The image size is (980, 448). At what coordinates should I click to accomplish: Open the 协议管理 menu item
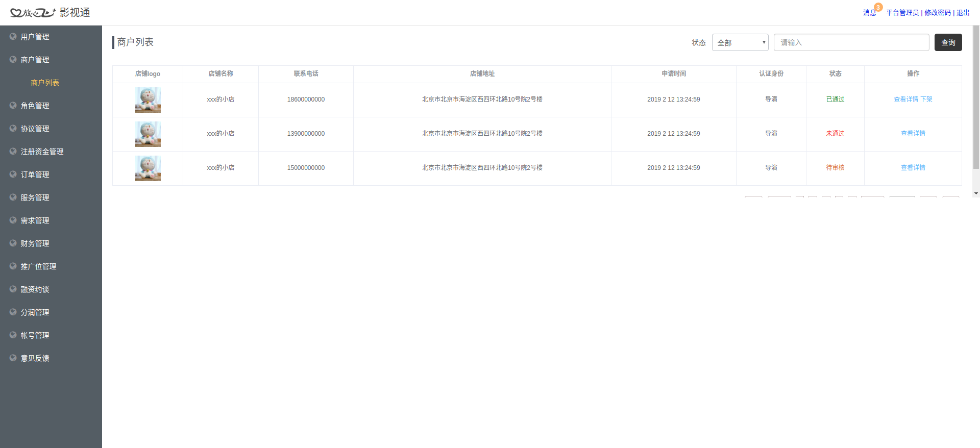tap(35, 129)
